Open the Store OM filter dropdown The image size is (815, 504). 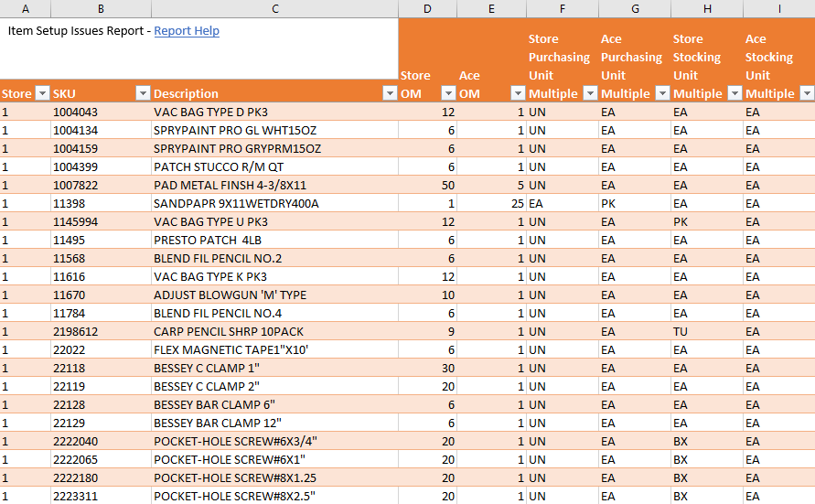(x=448, y=93)
